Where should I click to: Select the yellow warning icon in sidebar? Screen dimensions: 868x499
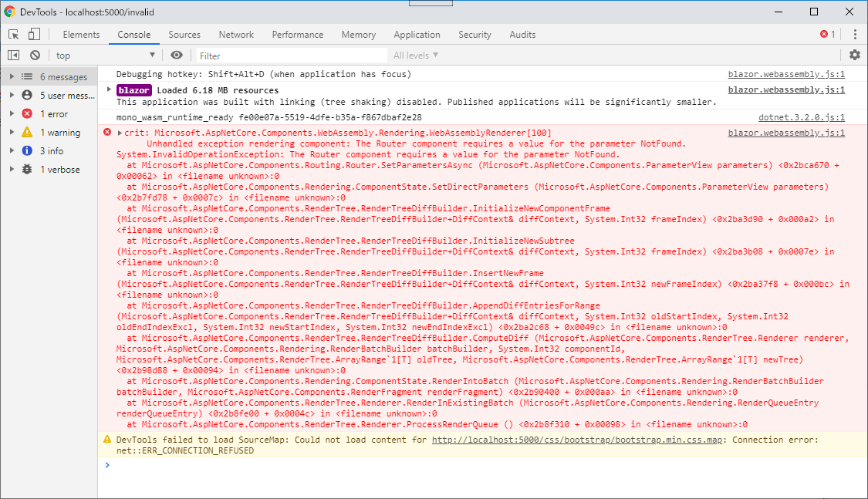[26, 132]
